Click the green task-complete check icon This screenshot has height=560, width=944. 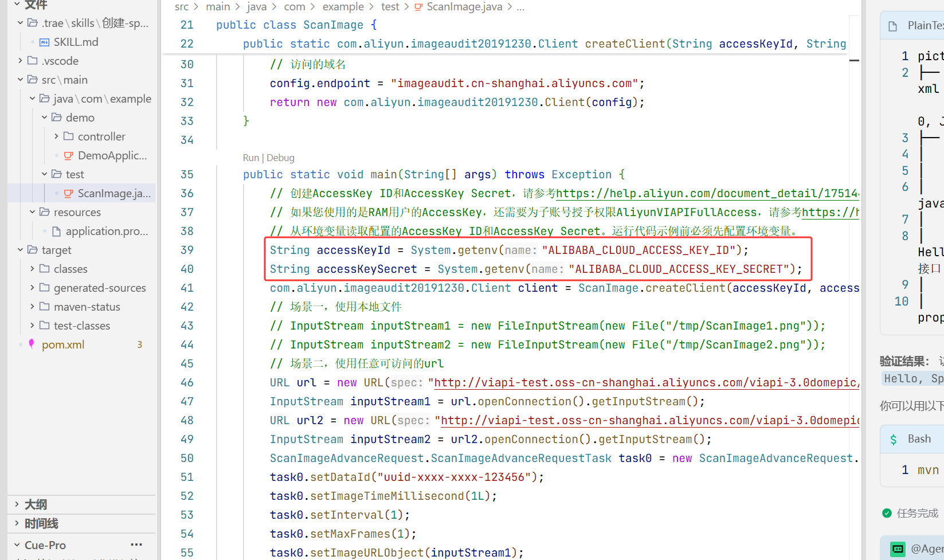[x=887, y=513]
